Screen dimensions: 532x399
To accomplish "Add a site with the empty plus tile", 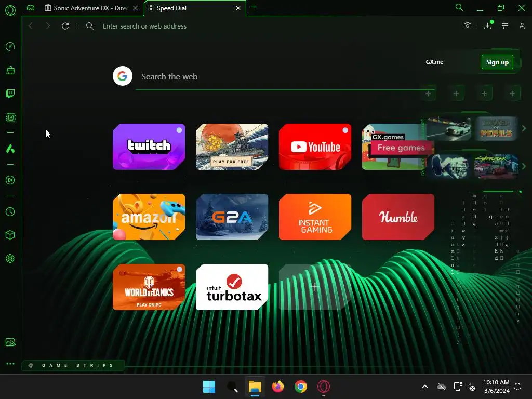I will [315, 287].
